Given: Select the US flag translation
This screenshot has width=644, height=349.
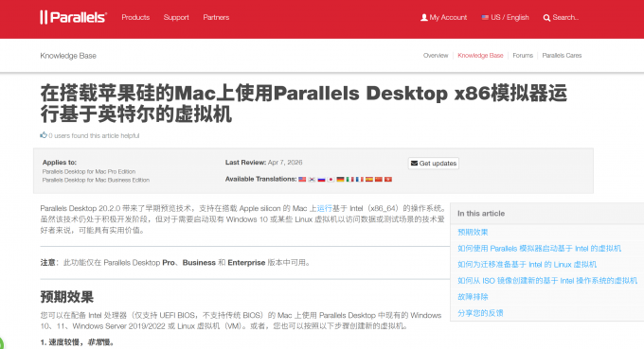Looking at the screenshot, I should 302,179.
